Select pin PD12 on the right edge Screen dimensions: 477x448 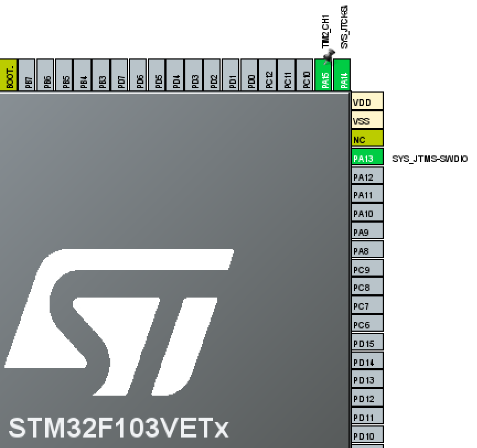367,397
